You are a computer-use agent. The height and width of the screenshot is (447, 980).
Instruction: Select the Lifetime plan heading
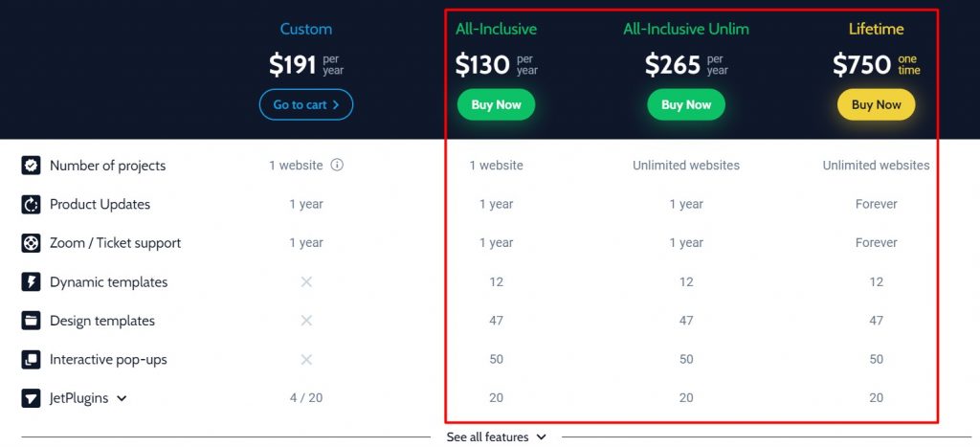tap(877, 29)
